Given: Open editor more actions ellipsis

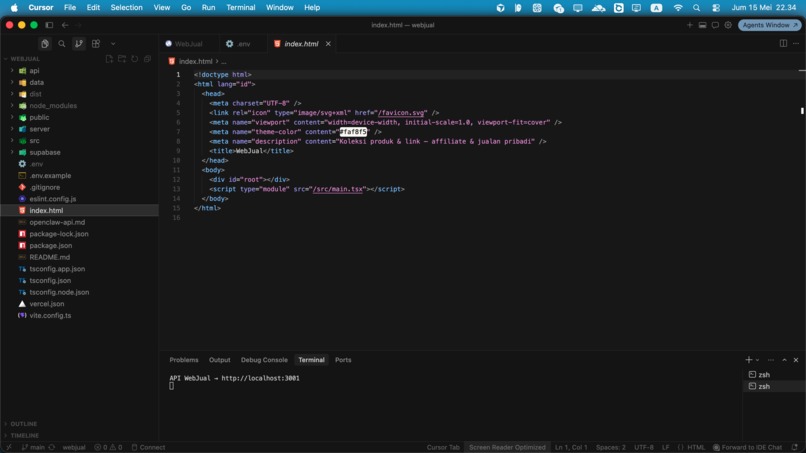Looking at the screenshot, I should click(x=796, y=44).
